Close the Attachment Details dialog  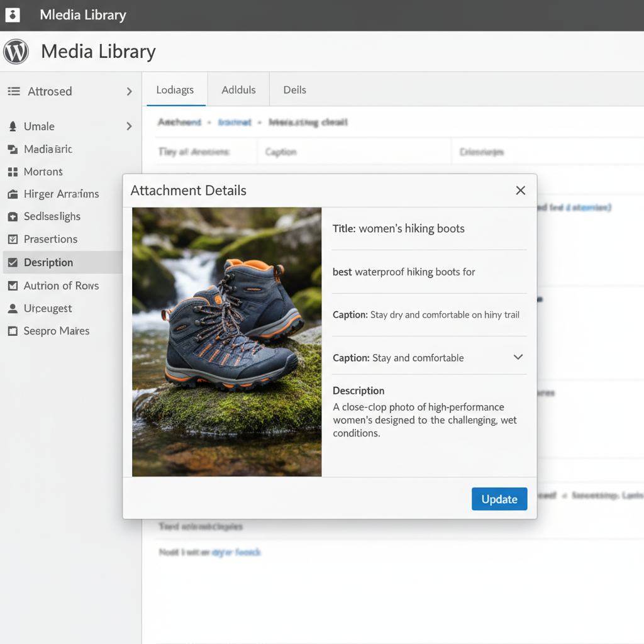pos(520,191)
